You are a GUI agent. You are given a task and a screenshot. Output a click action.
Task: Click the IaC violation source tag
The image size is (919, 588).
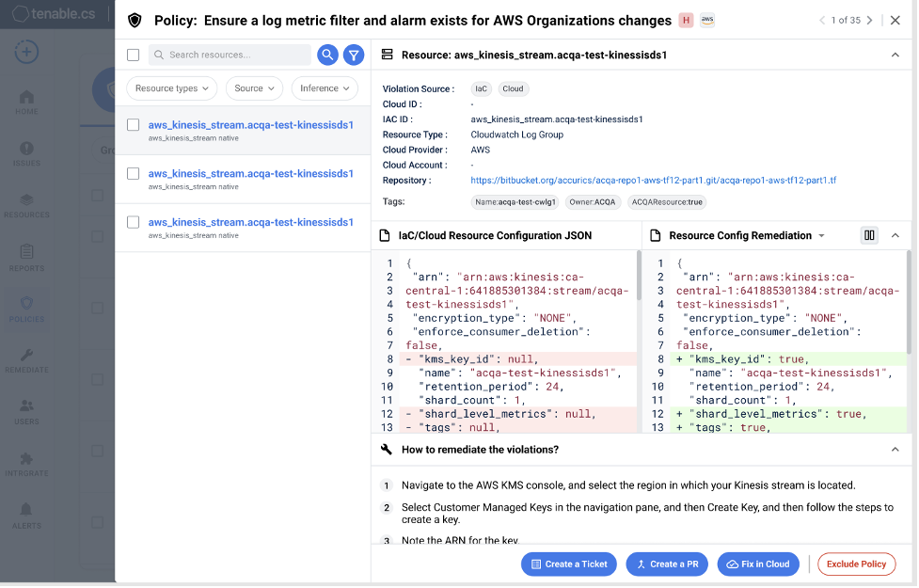tap(481, 89)
